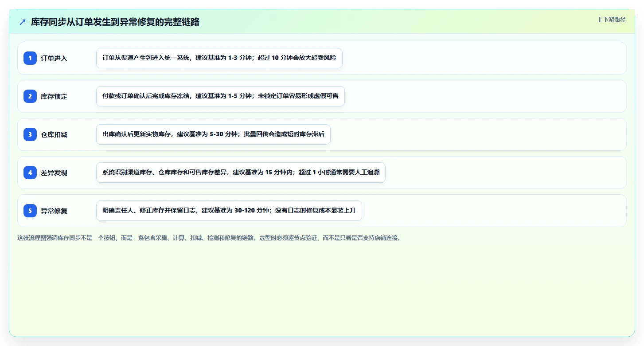Viewport: 644px width, 346px height.
Task: Click the 仓库扣减 step label
Action: click(x=54, y=134)
